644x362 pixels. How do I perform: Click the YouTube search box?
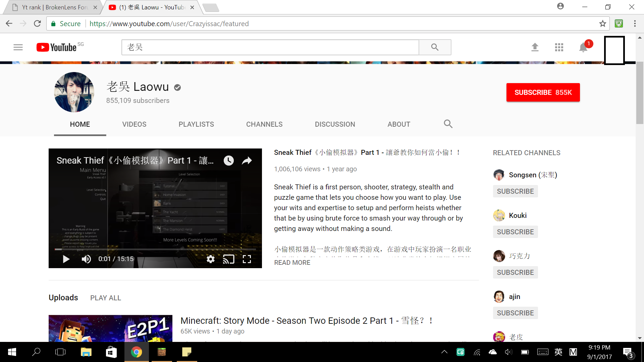pos(270,47)
